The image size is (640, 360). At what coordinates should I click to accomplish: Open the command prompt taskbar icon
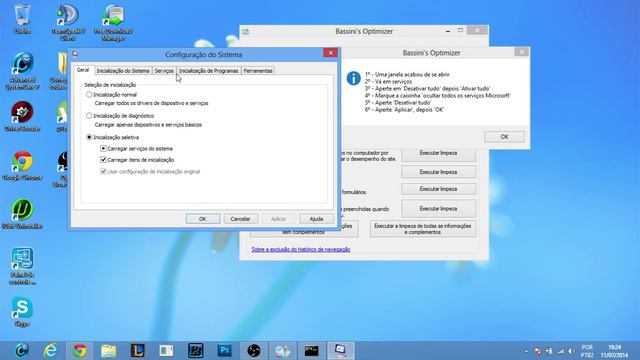tap(311, 351)
